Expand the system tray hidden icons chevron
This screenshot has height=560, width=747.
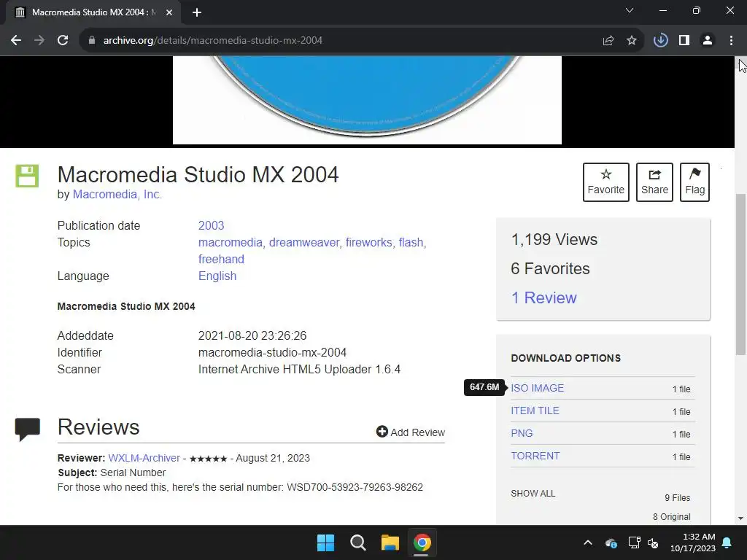click(588, 542)
